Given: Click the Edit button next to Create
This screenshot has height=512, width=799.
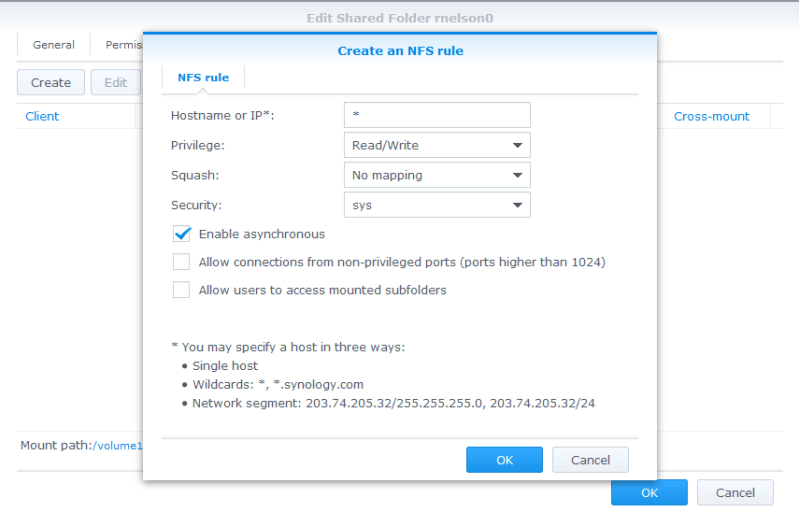Looking at the screenshot, I should [115, 83].
